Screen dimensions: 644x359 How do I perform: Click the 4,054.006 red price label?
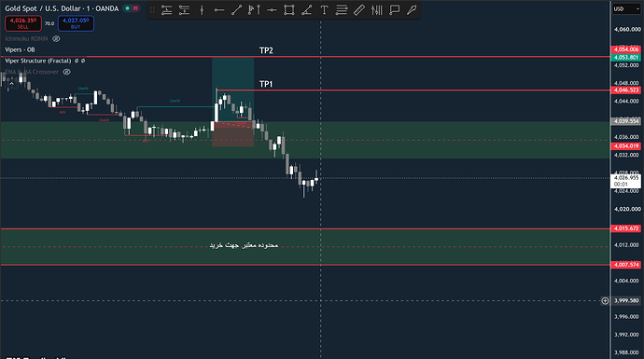coord(626,49)
